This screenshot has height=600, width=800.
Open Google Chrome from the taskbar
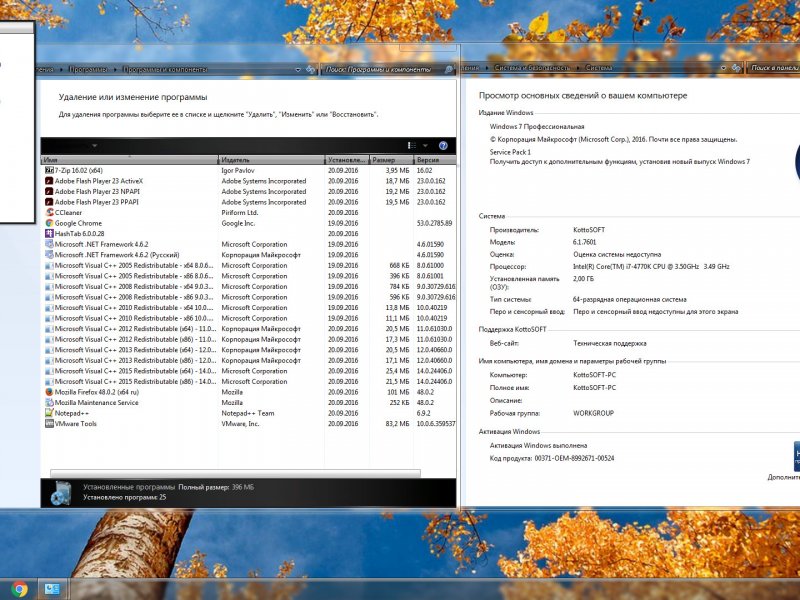[19, 589]
